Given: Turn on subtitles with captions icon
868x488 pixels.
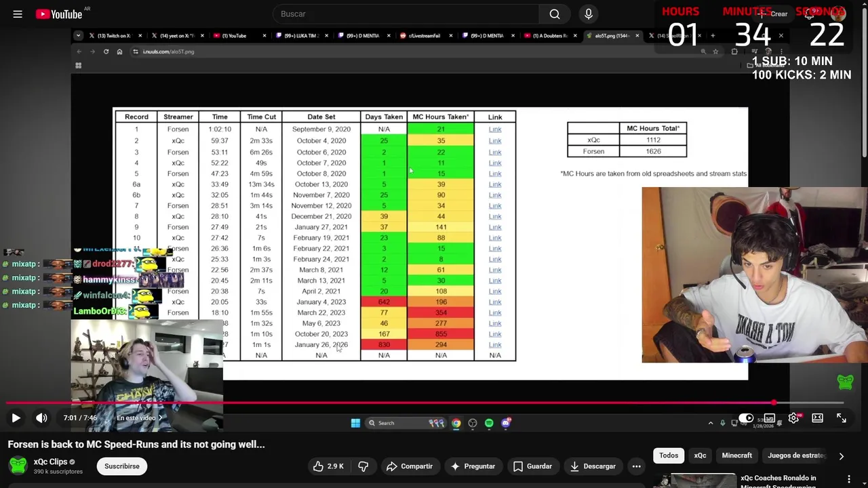Looking at the screenshot, I should tap(770, 418).
